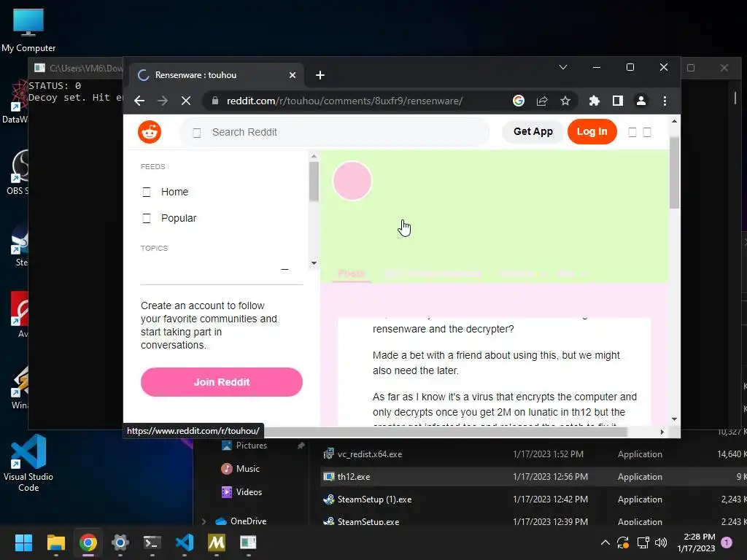Click the Join Reddit button
The width and height of the screenshot is (747, 560).
point(222,382)
